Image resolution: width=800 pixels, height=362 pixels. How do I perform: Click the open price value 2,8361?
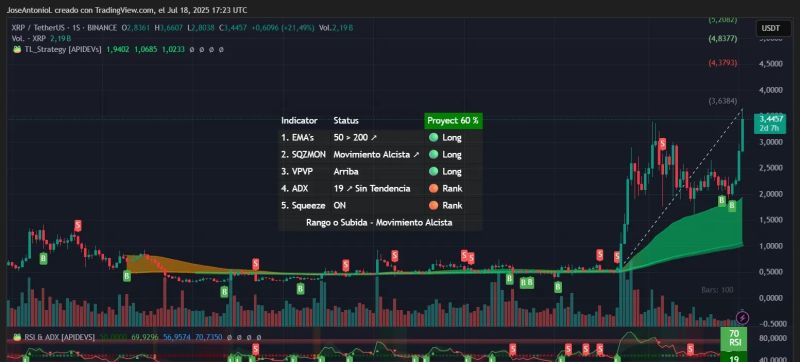138,28
